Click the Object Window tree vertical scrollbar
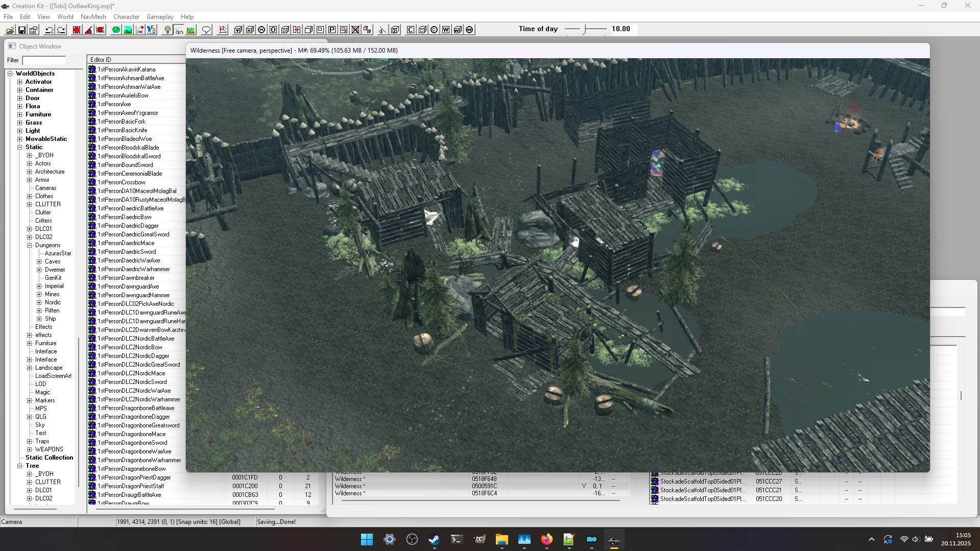 [x=78, y=411]
